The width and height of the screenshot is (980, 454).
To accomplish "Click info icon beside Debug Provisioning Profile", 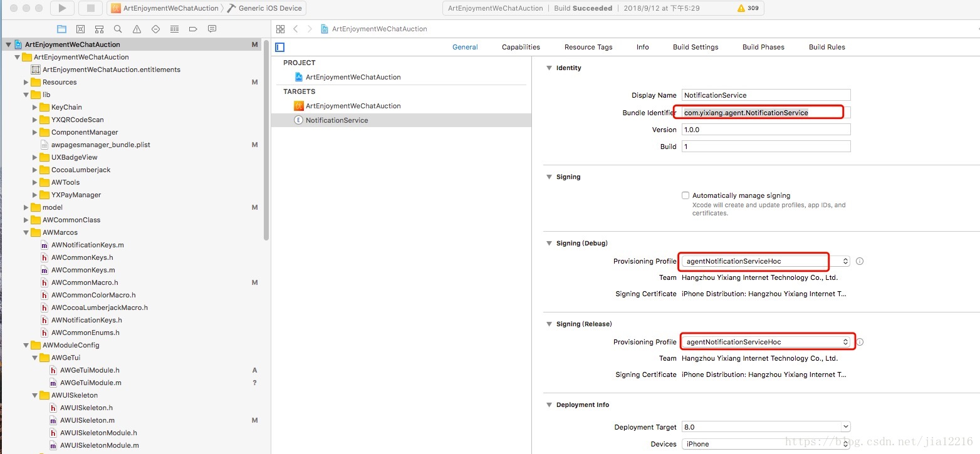I will pos(860,261).
